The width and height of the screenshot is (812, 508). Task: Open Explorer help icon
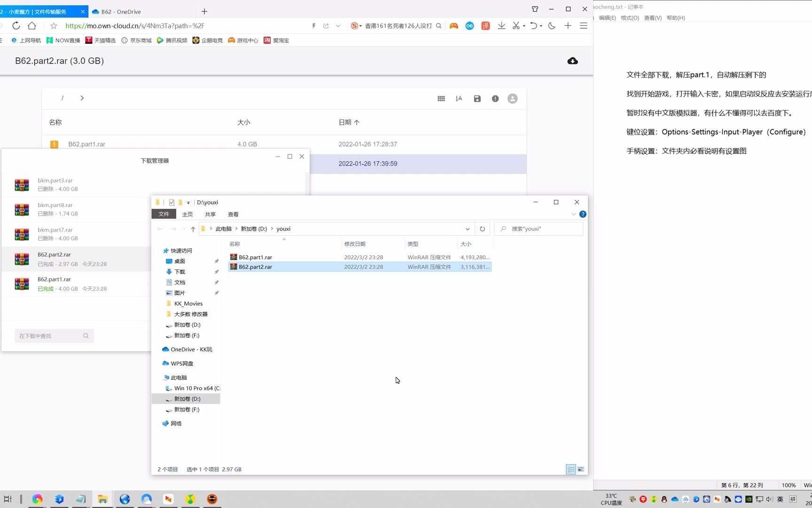click(x=583, y=214)
